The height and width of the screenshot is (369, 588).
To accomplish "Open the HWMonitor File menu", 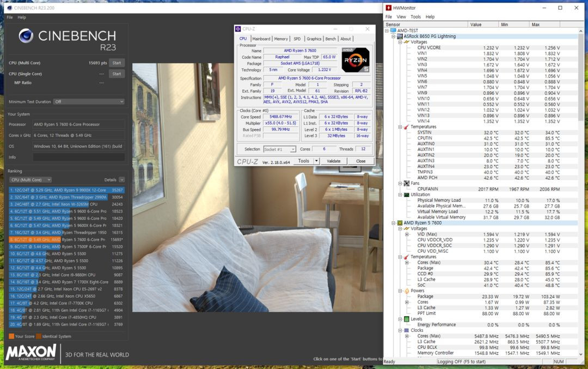I will point(389,17).
